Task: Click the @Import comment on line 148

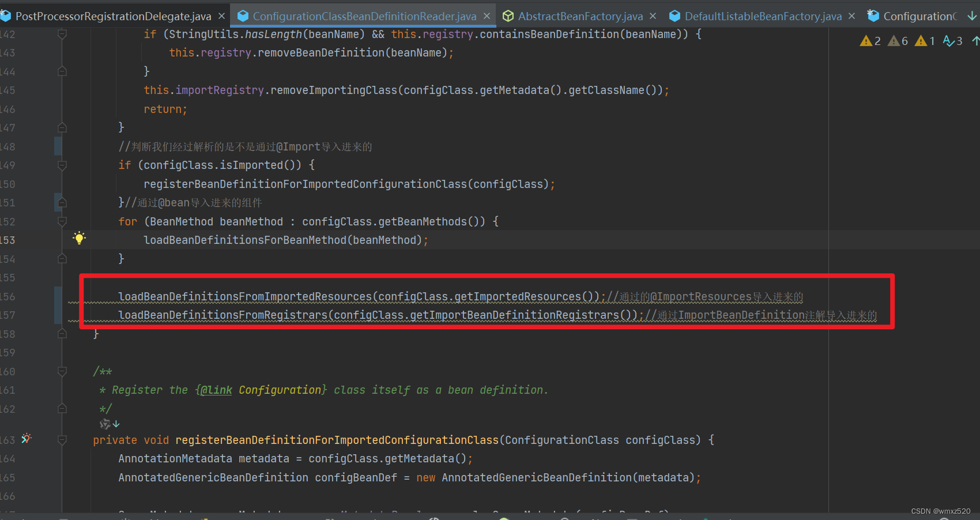Action: (246, 146)
